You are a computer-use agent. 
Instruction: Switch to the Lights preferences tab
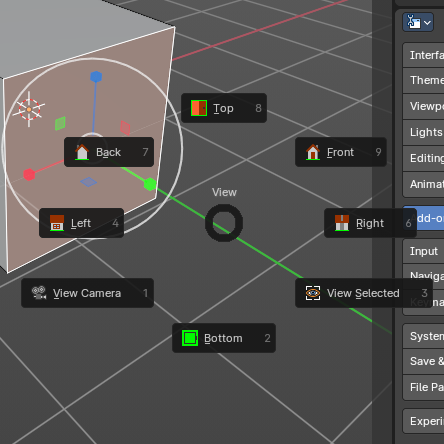(423, 132)
